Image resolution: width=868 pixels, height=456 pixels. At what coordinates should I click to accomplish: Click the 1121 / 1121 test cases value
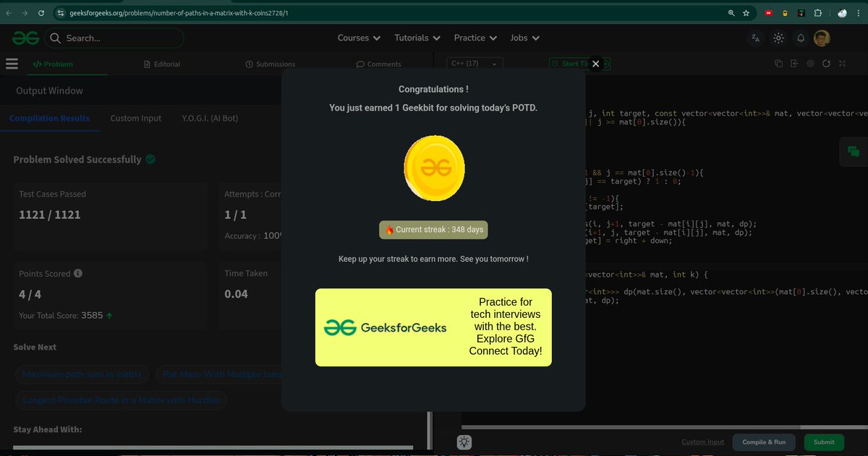[x=50, y=215]
